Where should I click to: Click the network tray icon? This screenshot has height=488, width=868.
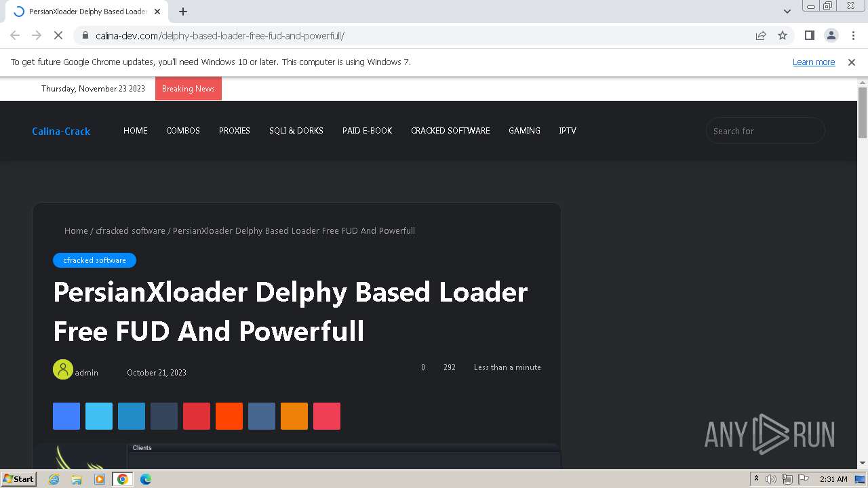[x=787, y=479]
